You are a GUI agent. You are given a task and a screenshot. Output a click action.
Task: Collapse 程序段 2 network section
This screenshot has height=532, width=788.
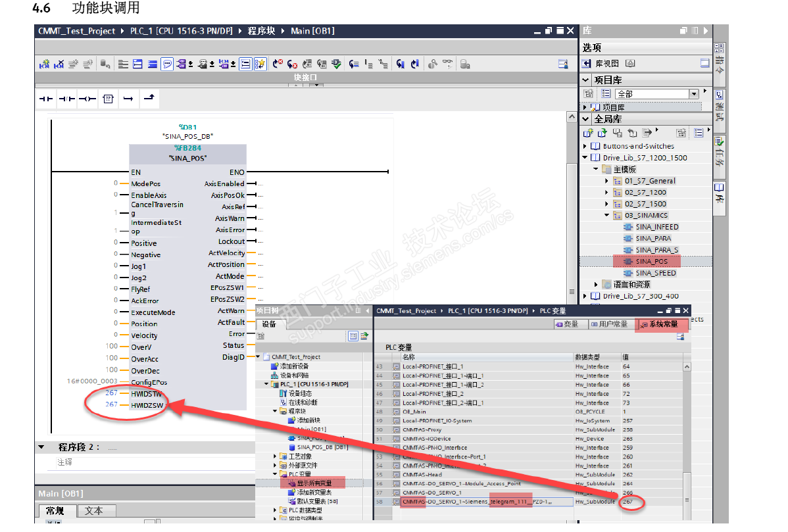click(41, 447)
